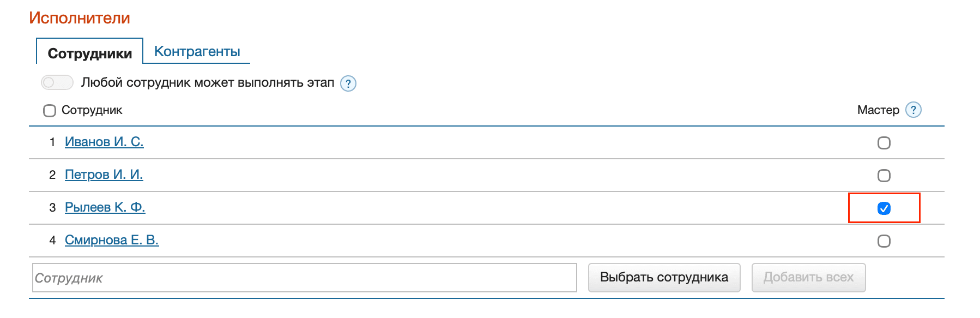Click the 'Любой сотрудник может выполнять этап' label
The width and height of the screenshot is (980, 318).
coord(207,82)
